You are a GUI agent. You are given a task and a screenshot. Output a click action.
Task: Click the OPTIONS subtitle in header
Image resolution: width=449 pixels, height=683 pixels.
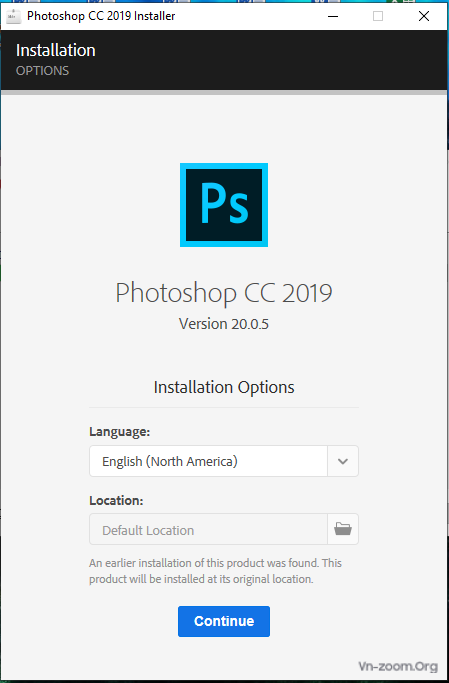tap(42, 71)
